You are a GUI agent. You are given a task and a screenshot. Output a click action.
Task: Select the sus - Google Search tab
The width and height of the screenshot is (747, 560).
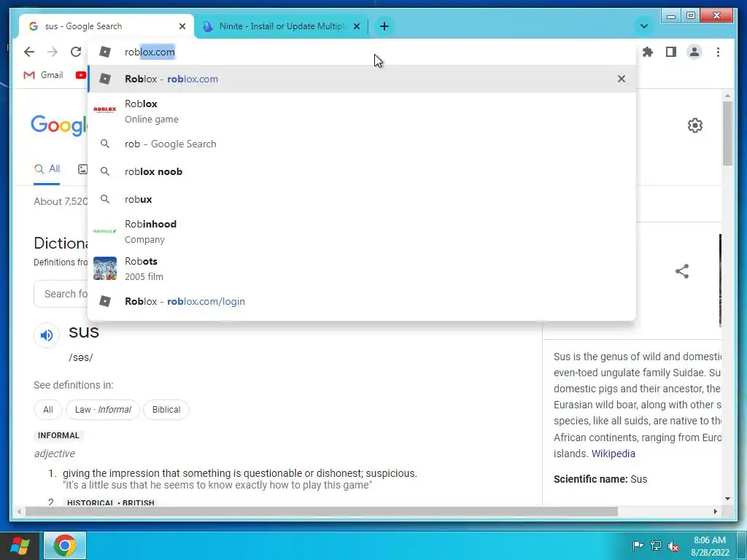(x=106, y=26)
